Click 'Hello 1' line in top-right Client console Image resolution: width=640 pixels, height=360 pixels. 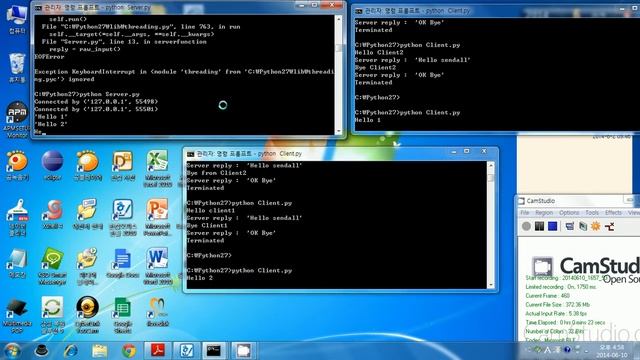click(x=368, y=120)
